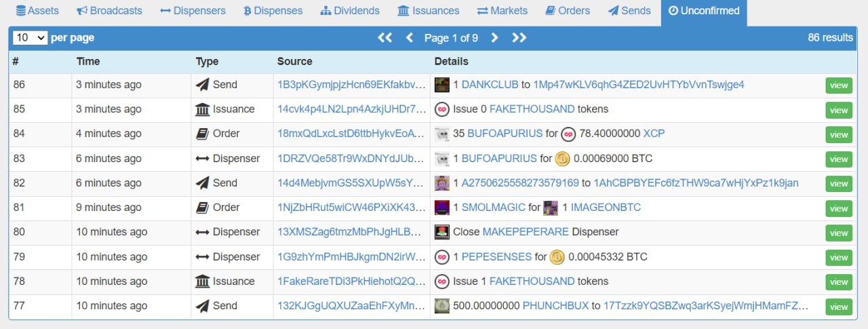Click view button for row 78

click(839, 282)
